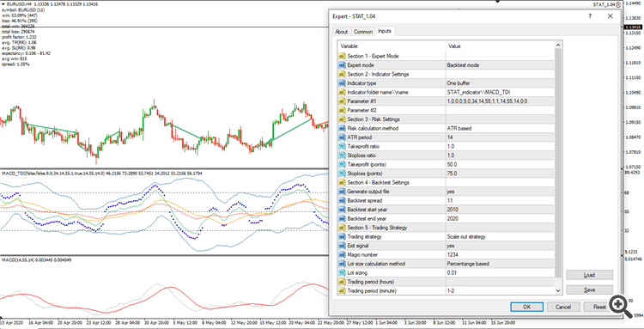Click the Value column header
Viewport: 644px width, 329px height.
pyautogui.click(x=500, y=46)
